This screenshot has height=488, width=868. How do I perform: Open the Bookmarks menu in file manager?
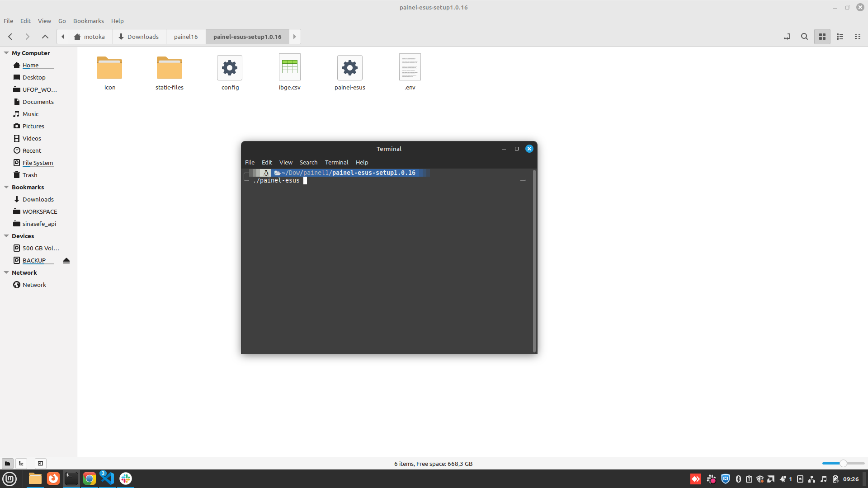[88, 21]
